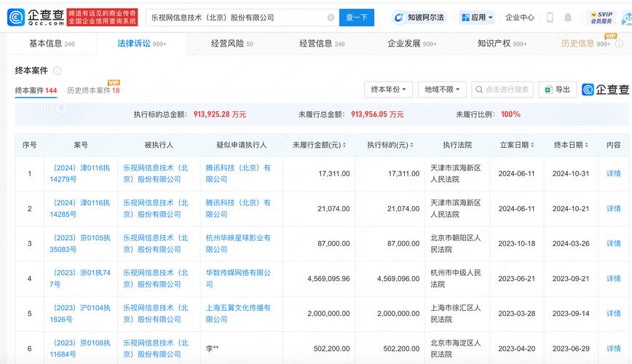The height and width of the screenshot is (364, 632).
Task: Open 腾讯科技 applicant in row 1
Action: coord(238,174)
